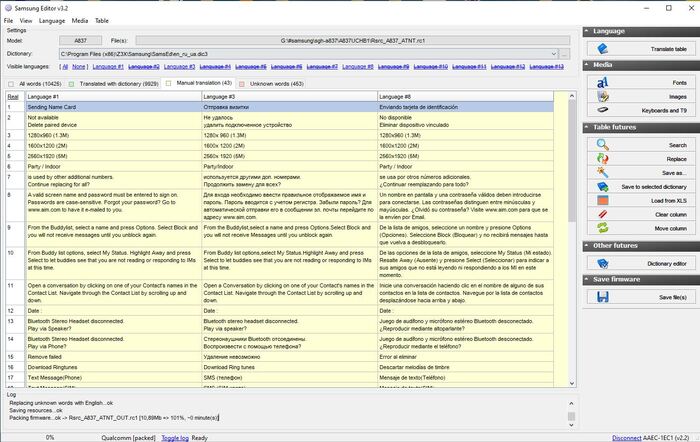Toggle Language #8 visibility link
The height and width of the screenshot is (442, 700).
[x=358, y=67]
